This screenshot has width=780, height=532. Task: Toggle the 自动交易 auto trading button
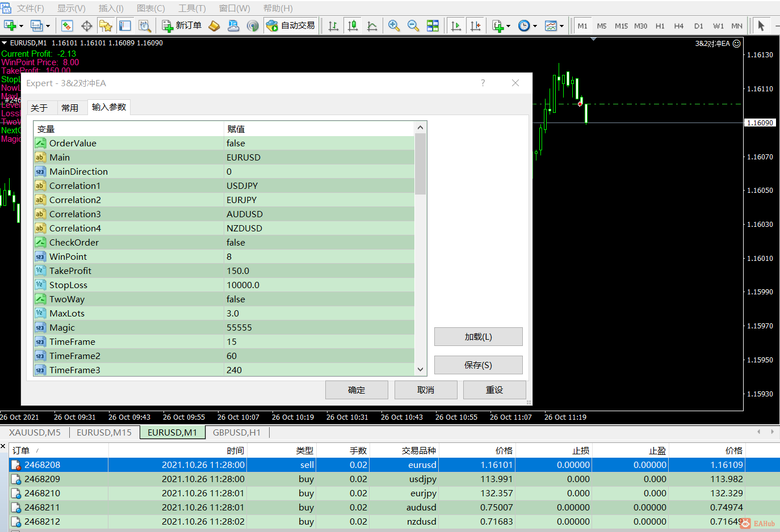(290, 26)
